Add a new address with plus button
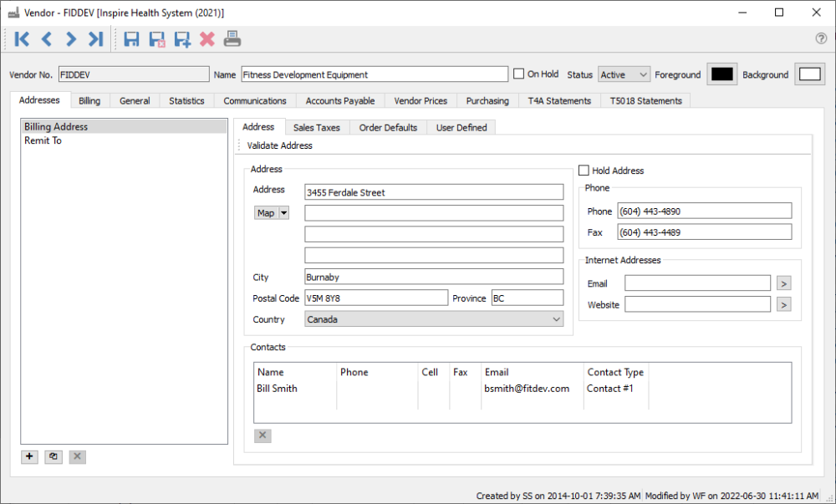This screenshot has height=504, width=836. click(x=30, y=456)
